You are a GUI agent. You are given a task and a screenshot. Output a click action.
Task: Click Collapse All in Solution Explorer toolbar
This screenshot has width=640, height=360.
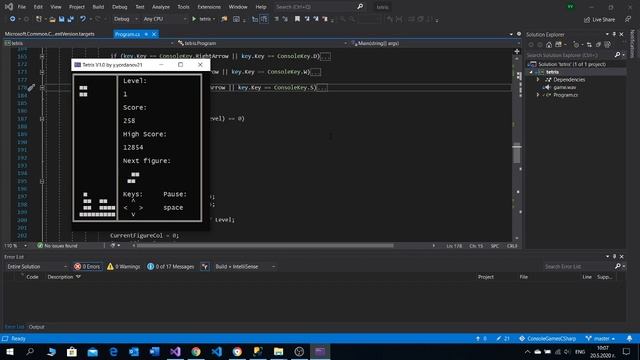coord(598,45)
